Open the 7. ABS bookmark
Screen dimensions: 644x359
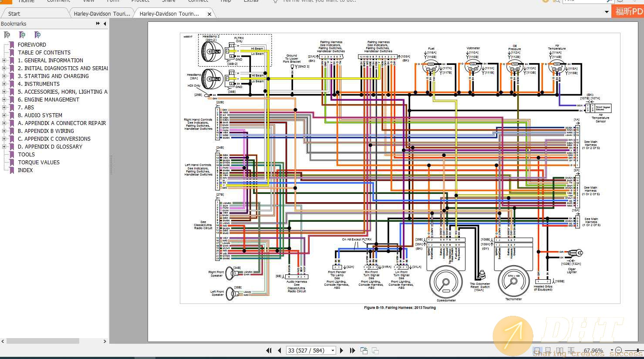(x=26, y=108)
